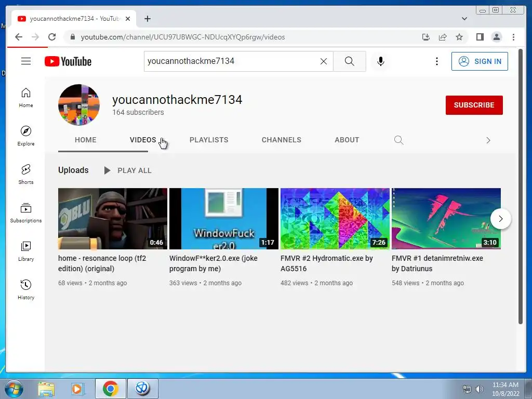Open the Chrome three-dot menu
Screen dimensions: 532x399
(513, 37)
